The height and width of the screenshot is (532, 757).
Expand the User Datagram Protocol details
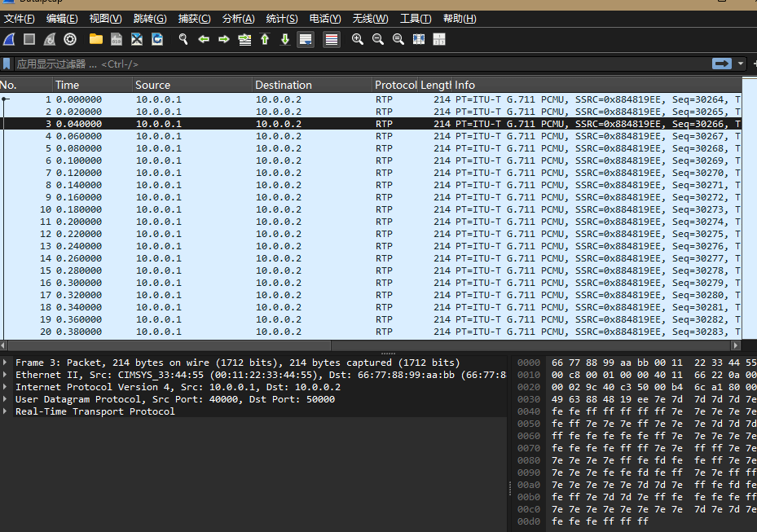pyautogui.click(x=7, y=399)
